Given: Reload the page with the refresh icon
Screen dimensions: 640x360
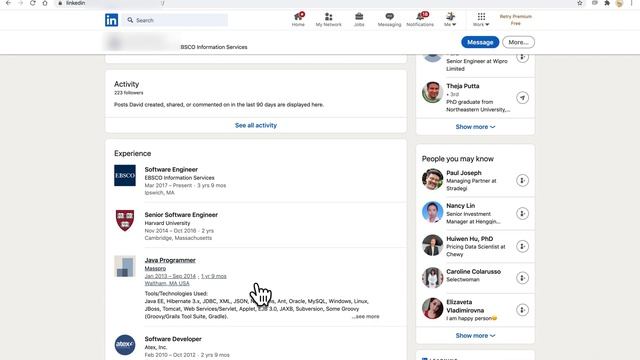Looking at the screenshot, I should [x=33, y=3].
